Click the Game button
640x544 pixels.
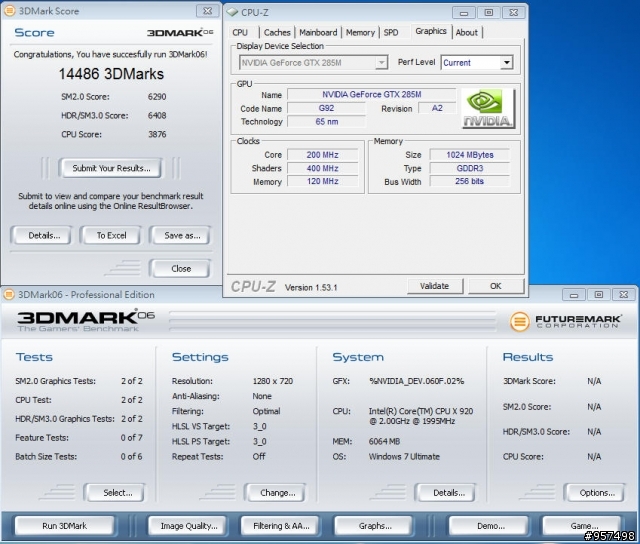click(x=584, y=526)
